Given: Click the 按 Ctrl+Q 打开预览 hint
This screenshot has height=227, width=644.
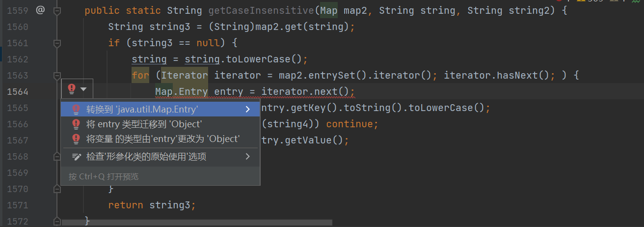Looking at the screenshot, I should coord(104,176).
